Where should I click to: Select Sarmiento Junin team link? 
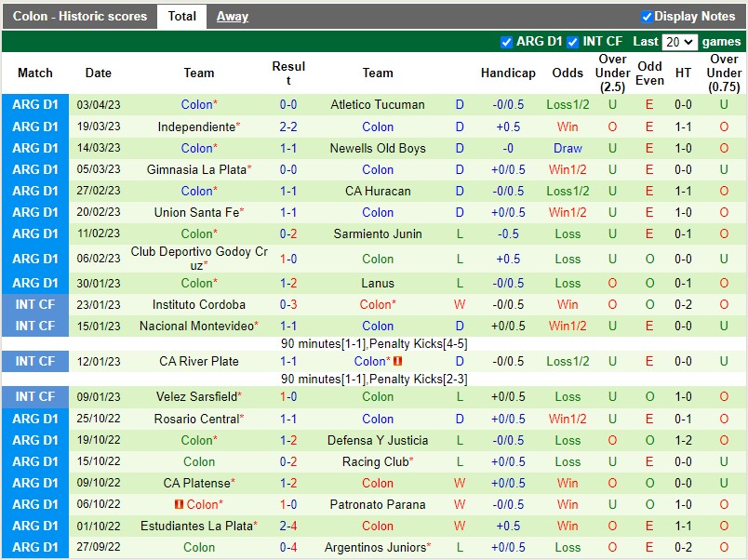point(378,233)
